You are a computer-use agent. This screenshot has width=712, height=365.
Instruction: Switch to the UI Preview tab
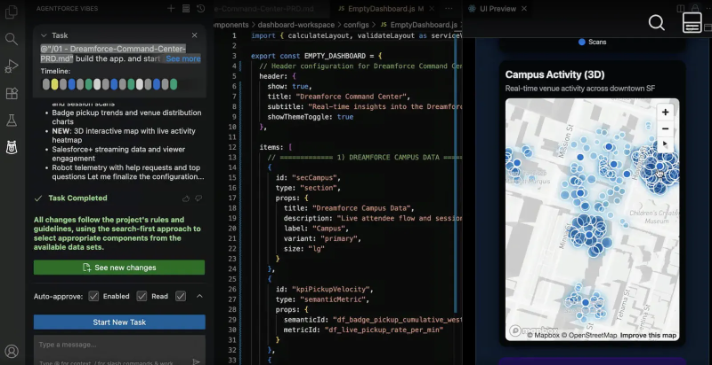[x=498, y=9]
